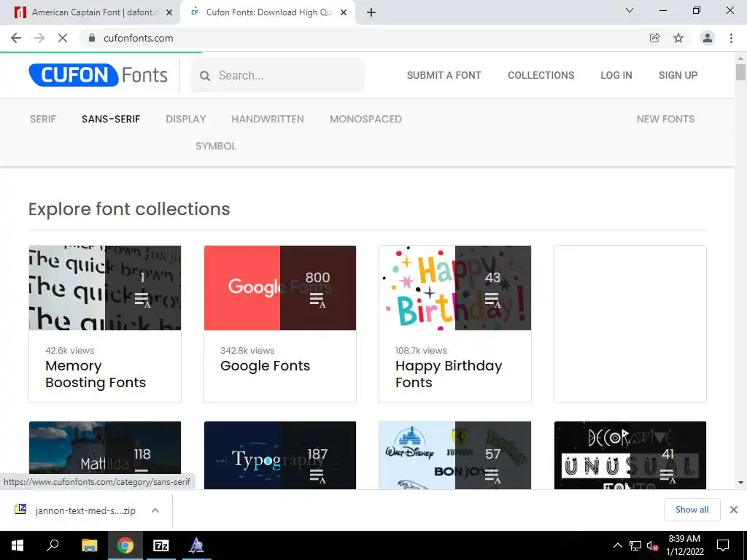Image resolution: width=747 pixels, height=560 pixels.
Task: Open the Handwritten category
Action: [268, 119]
